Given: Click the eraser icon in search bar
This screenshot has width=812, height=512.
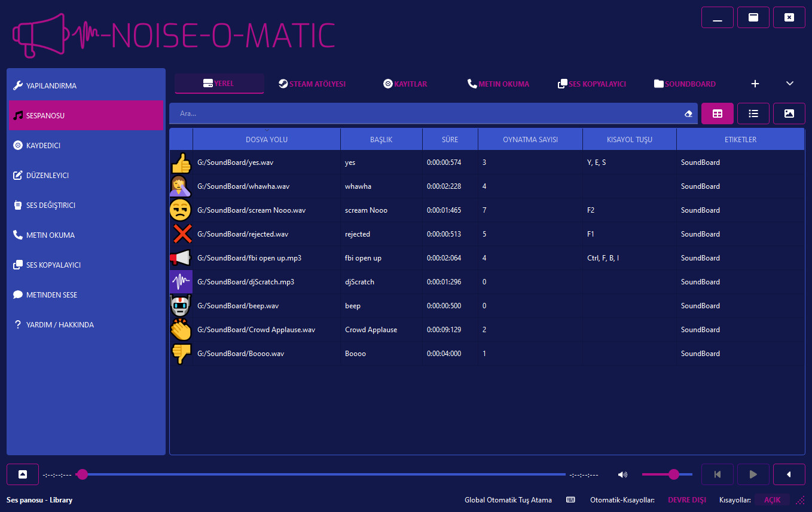Looking at the screenshot, I should click(688, 114).
